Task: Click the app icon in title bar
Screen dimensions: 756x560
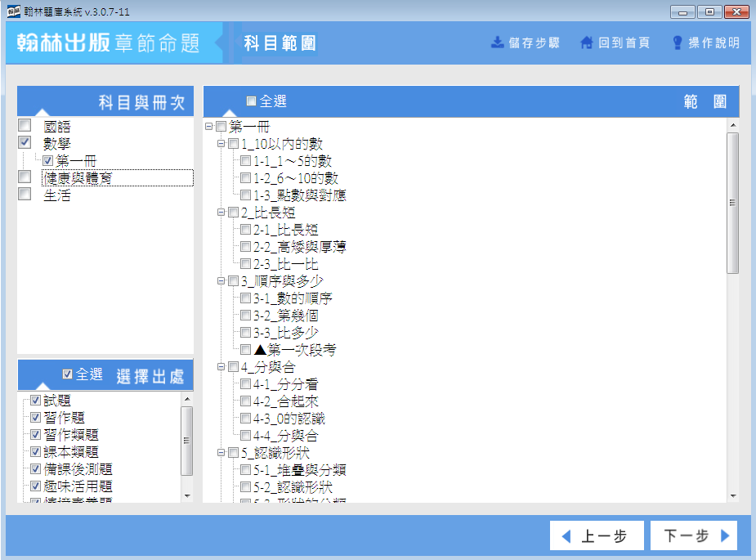Action: tap(12, 11)
